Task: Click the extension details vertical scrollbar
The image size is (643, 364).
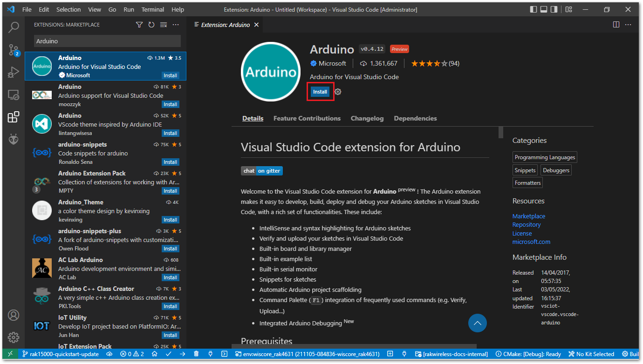Action: coord(501,132)
